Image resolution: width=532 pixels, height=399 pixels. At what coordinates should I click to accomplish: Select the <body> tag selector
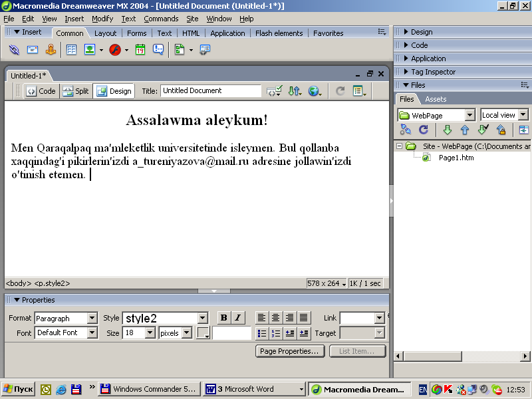coord(19,283)
